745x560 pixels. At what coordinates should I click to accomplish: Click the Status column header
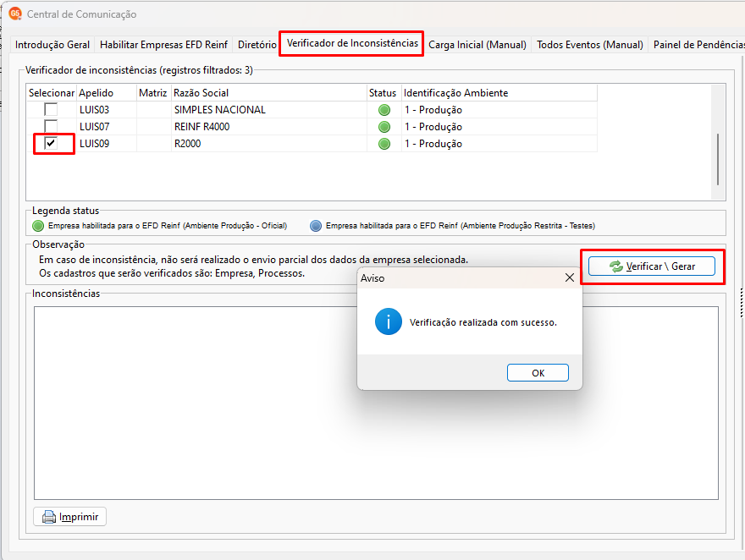384,93
